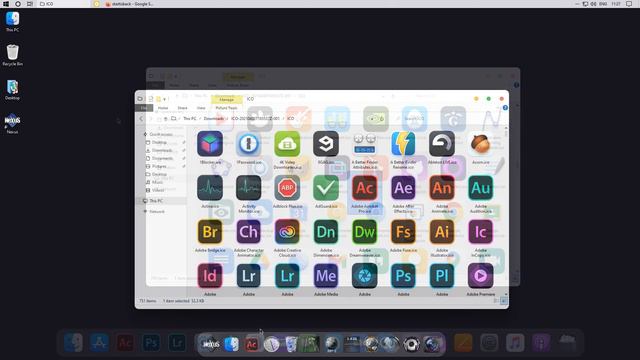640x360 pixels.
Task: Open the Home ribbon tab
Action: pos(163,108)
